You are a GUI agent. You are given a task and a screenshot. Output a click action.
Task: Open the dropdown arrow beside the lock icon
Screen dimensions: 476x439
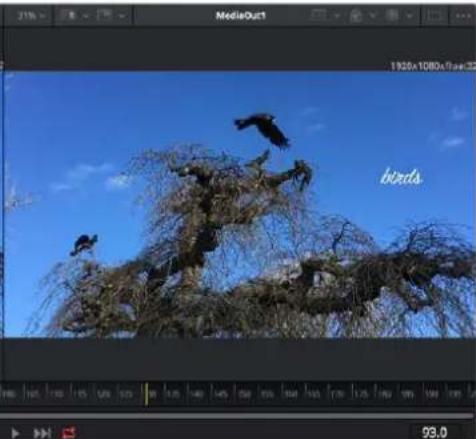pyautogui.click(x=373, y=15)
